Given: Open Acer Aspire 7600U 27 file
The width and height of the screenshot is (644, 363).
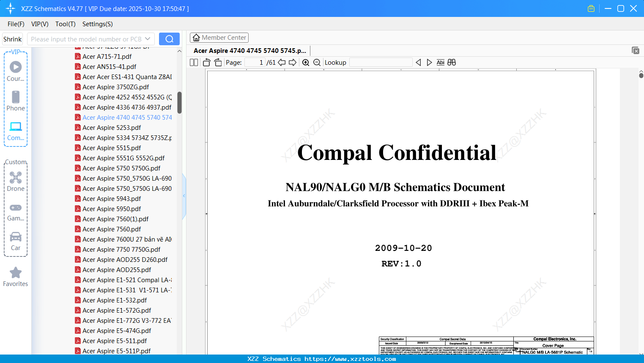Looking at the screenshot, I should (x=127, y=239).
